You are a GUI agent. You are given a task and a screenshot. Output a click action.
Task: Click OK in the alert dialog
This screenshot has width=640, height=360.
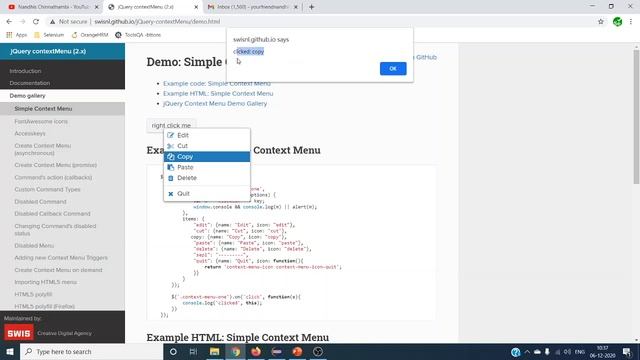click(x=393, y=69)
